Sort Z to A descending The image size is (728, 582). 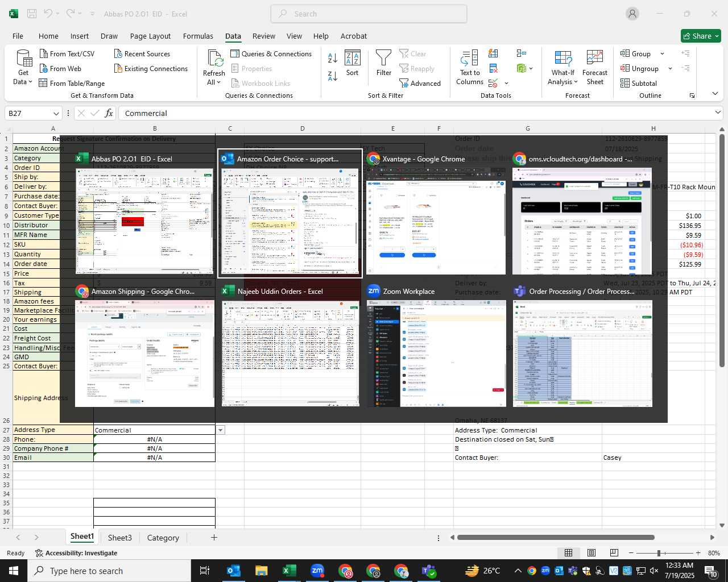333,75
